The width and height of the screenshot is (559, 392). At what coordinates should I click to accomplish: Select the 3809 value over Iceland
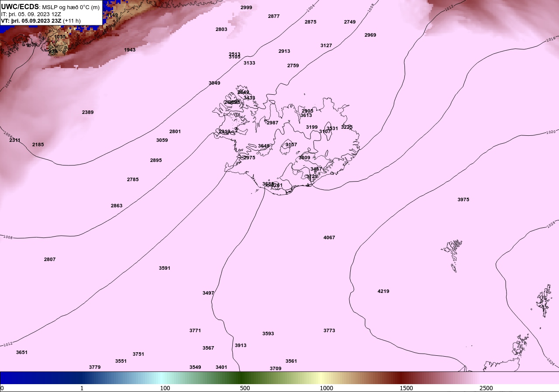tap(304, 158)
